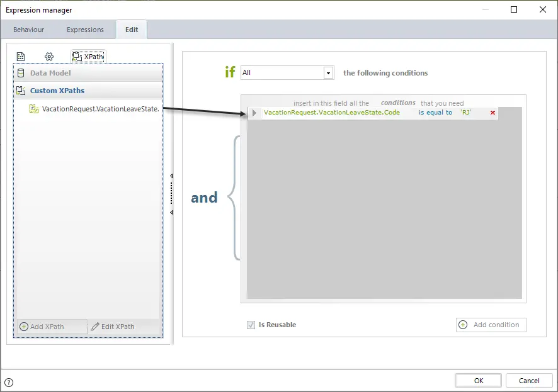Click the pencil icon for Edit XPath
This screenshot has width=558, height=392.
click(95, 327)
